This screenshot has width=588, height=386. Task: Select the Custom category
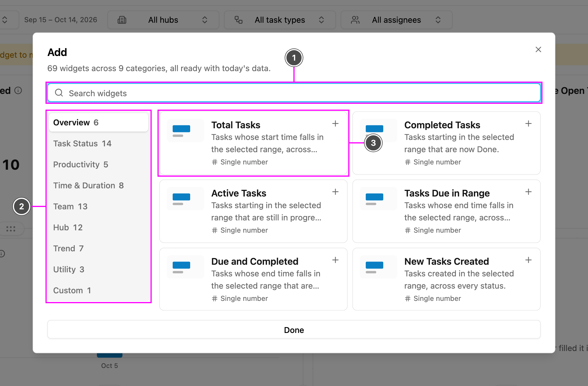coord(99,290)
